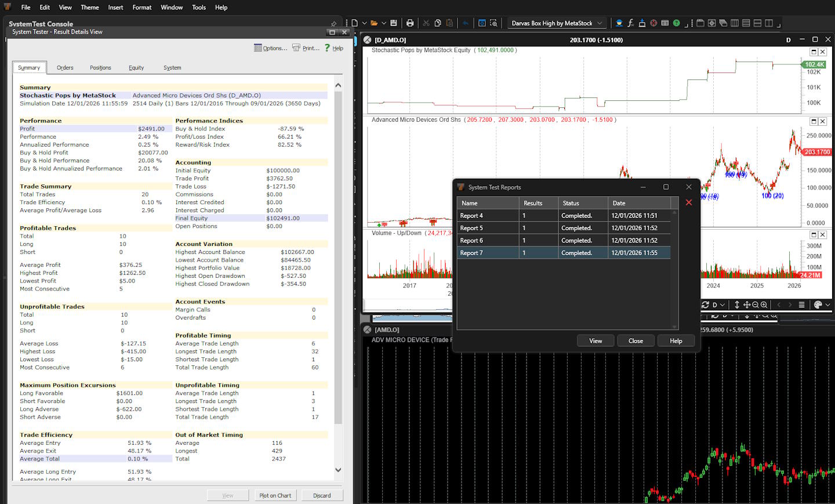Screen dimensions: 835x504
Task: Open the Tools menu
Action: coord(199,7)
